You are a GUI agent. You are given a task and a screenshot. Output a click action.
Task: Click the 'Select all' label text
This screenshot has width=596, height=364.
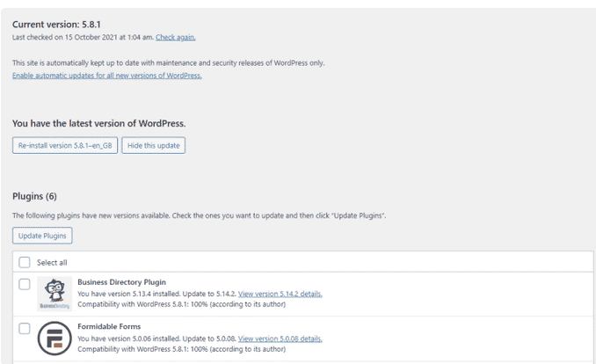pyautogui.click(x=52, y=262)
